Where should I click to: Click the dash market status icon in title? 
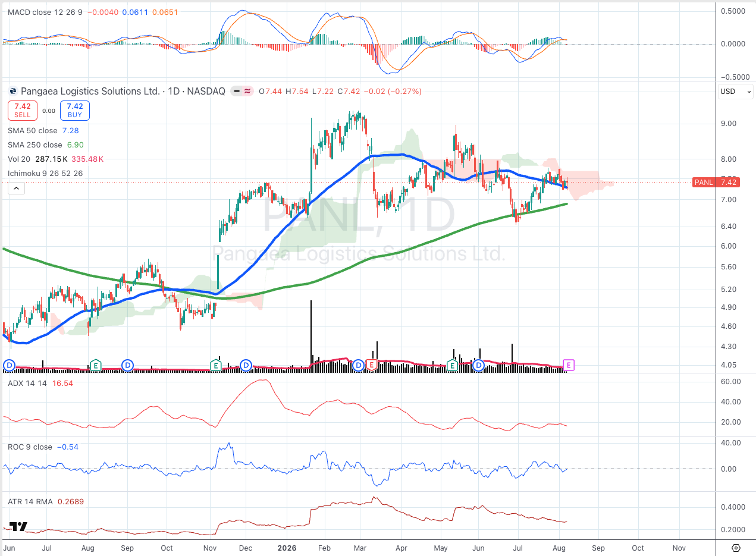pyautogui.click(x=237, y=92)
